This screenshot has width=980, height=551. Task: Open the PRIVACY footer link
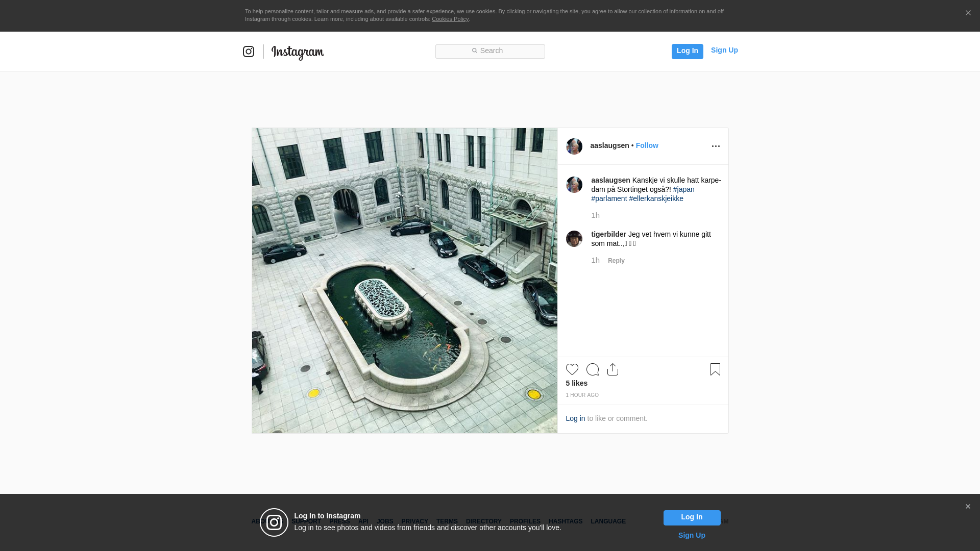click(x=415, y=521)
